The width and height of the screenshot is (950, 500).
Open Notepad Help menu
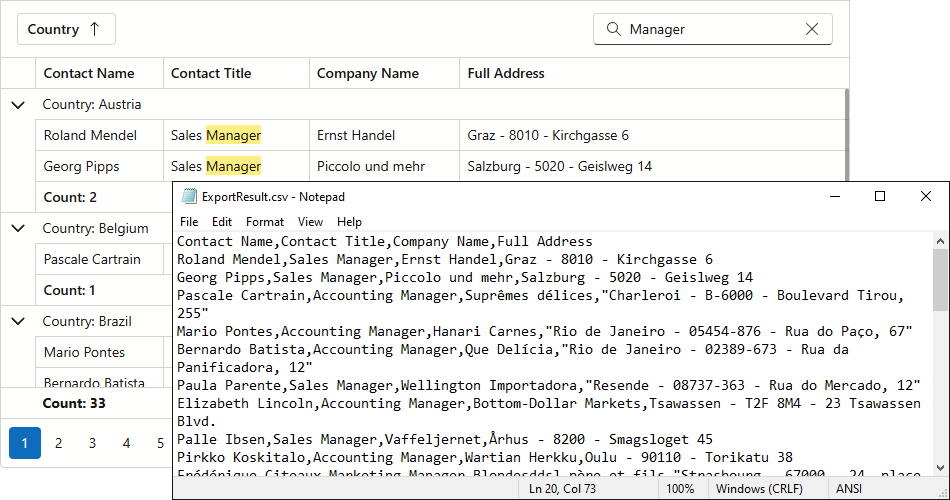pyautogui.click(x=349, y=222)
